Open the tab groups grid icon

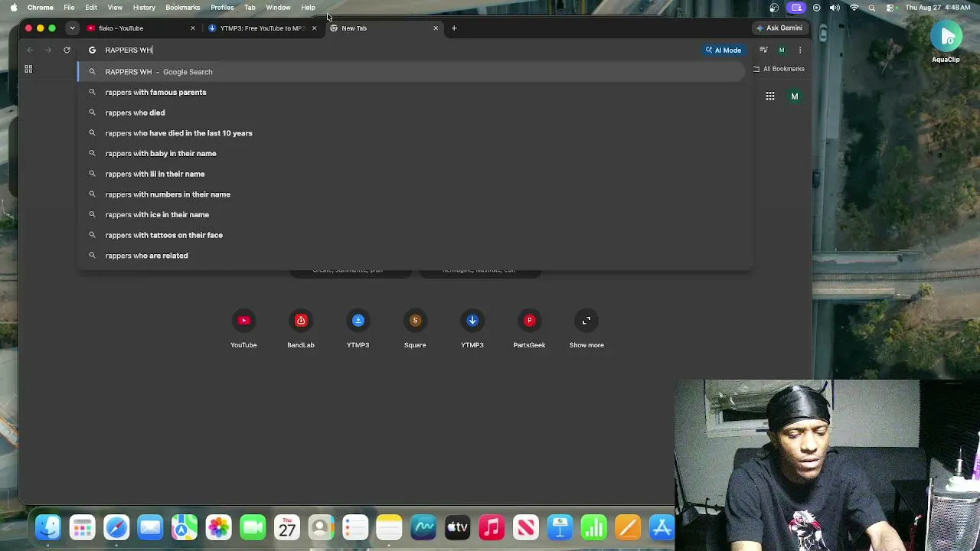click(x=28, y=69)
